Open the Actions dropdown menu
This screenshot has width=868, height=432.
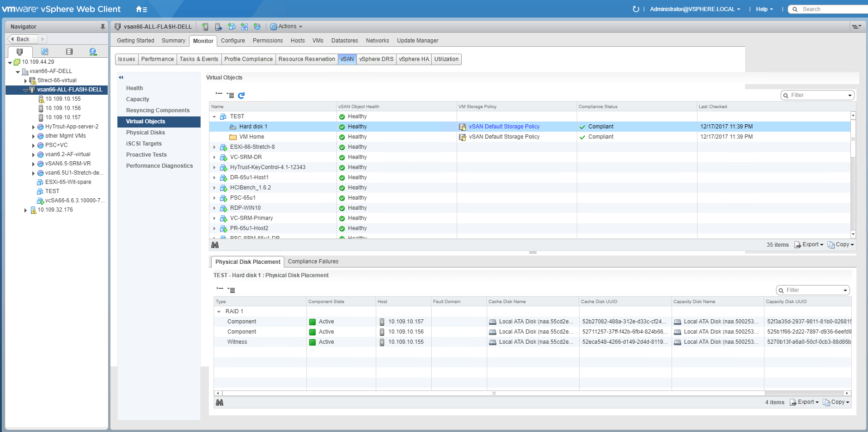click(286, 27)
